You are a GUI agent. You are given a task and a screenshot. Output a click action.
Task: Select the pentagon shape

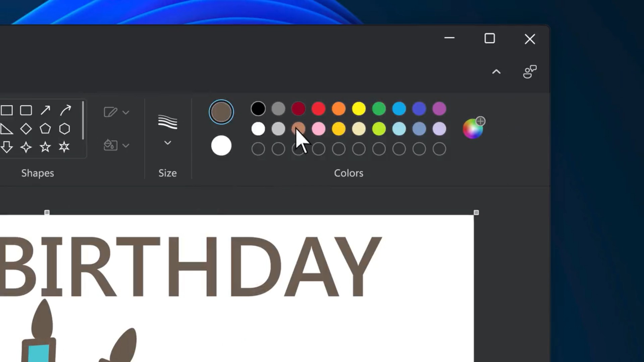point(45,129)
